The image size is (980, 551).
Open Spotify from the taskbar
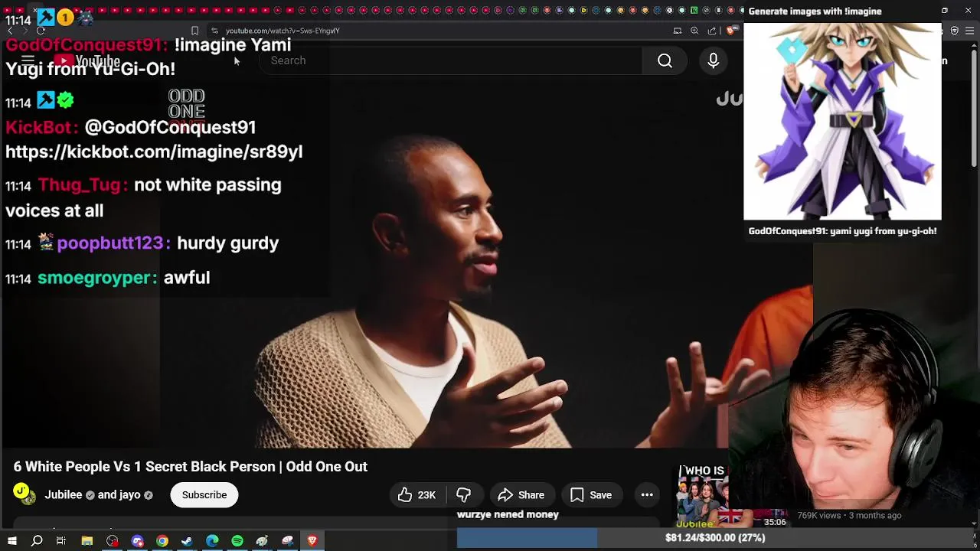[237, 541]
